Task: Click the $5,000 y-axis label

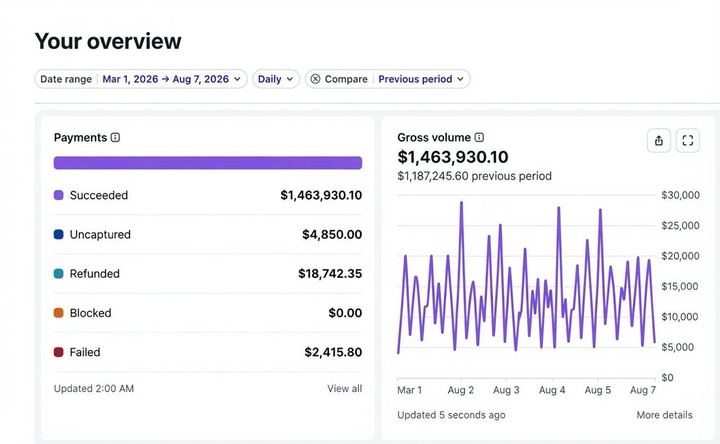Action: (678, 347)
